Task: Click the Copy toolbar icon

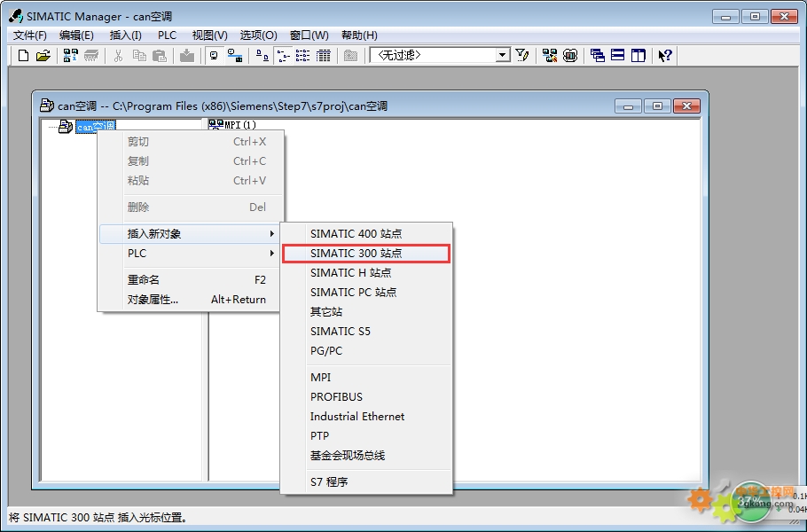Action: pyautogui.click(x=139, y=56)
